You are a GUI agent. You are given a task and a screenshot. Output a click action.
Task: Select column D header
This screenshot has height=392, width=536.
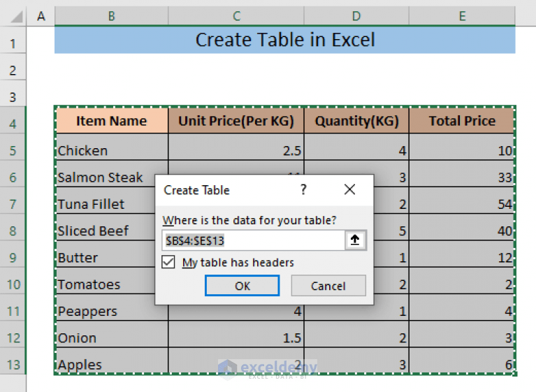tap(356, 15)
